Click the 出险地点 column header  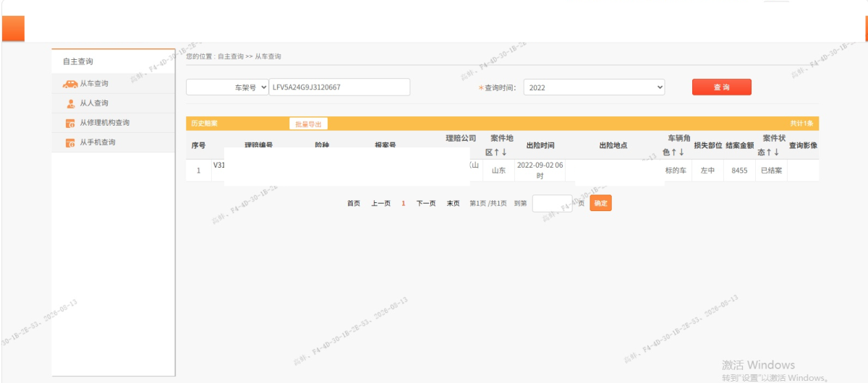(x=613, y=145)
